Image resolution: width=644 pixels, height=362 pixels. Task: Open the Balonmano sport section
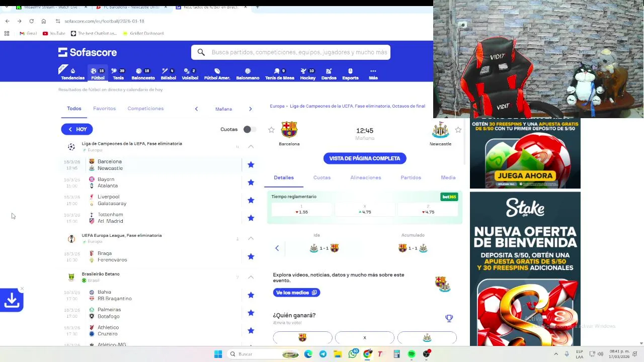point(248,74)
